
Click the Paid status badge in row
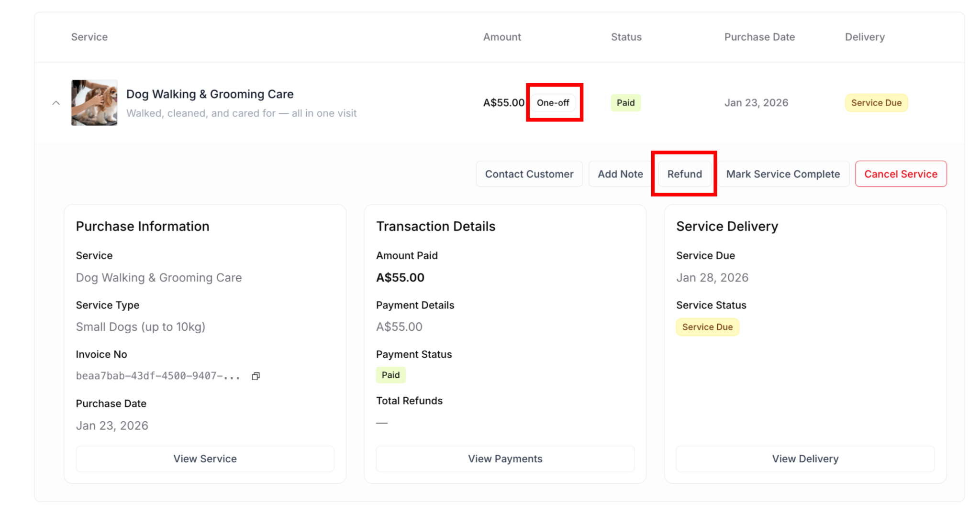pos(625,103)
